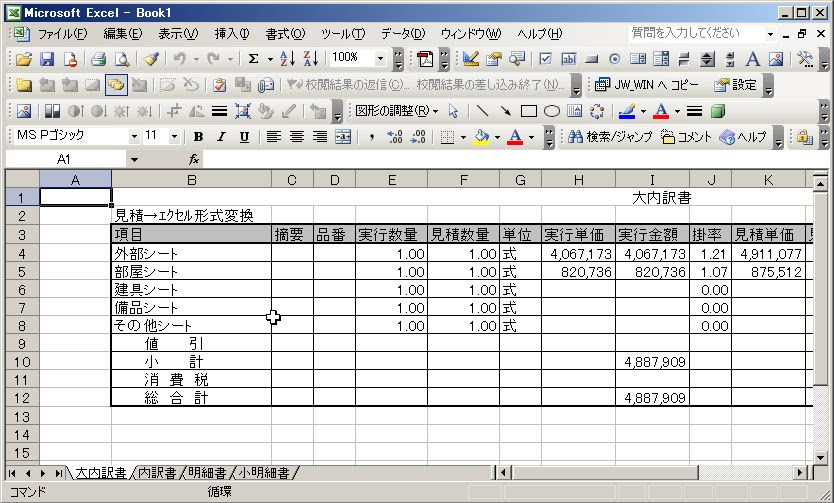Sort descending with Z-A icon
Screen dimensions: 834x503
click(311, 59)
